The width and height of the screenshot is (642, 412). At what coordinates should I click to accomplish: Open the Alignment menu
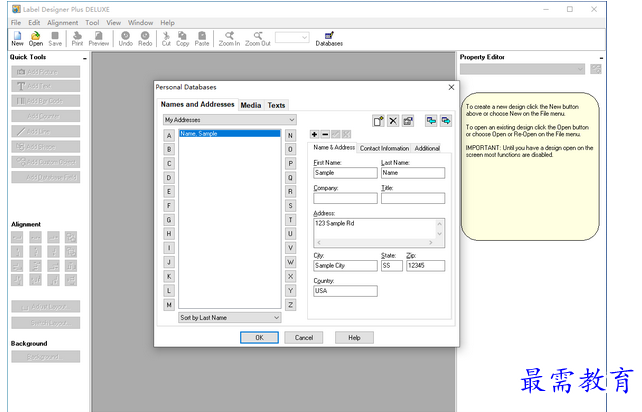pos(62,23)
